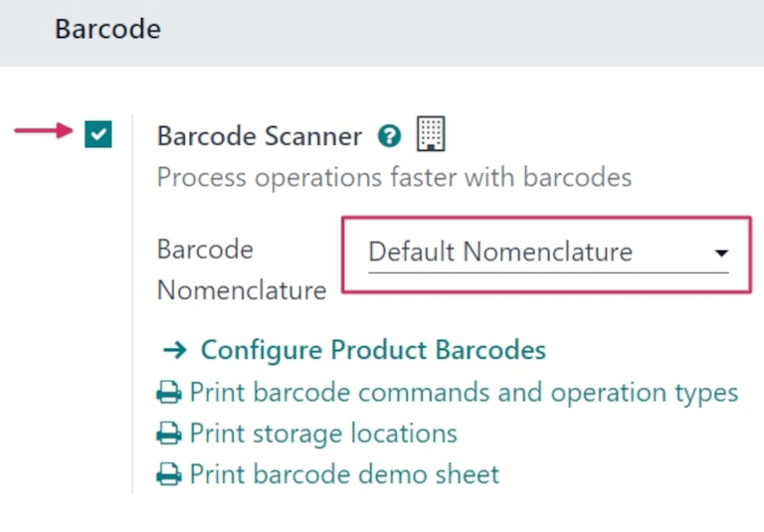
Task: Open the Default Nomenclature dropdown
Action: [x=548, y=253]
